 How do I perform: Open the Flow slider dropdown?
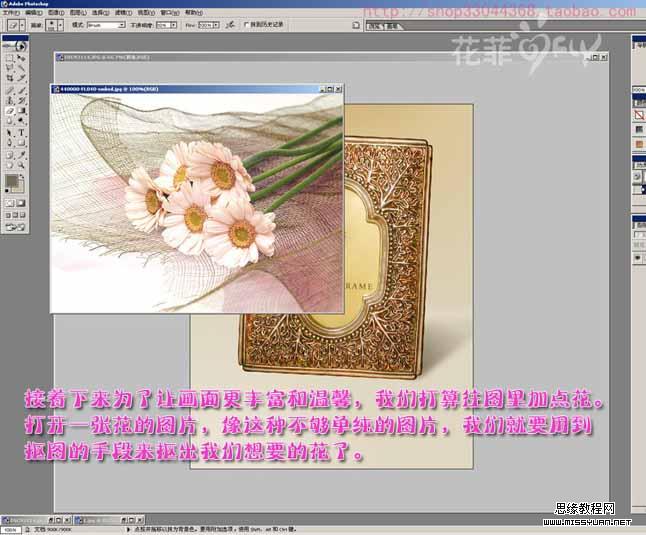pyautogui.click(x=216, y=25)
